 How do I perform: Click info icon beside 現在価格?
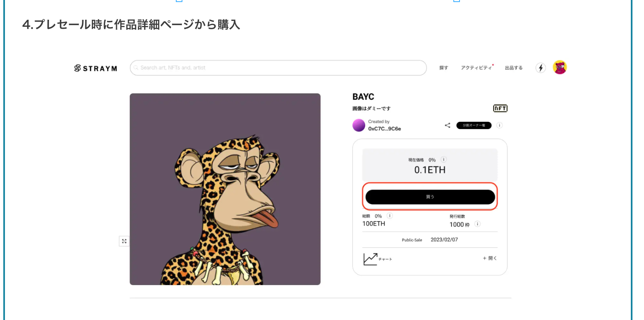click(x=443, y=160)
